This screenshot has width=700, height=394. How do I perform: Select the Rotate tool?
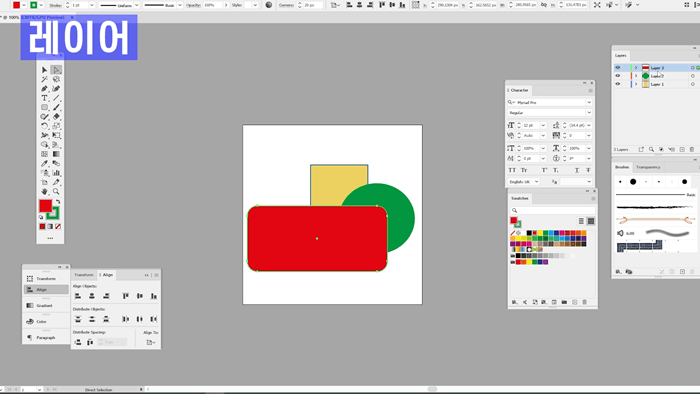(44, 126)
